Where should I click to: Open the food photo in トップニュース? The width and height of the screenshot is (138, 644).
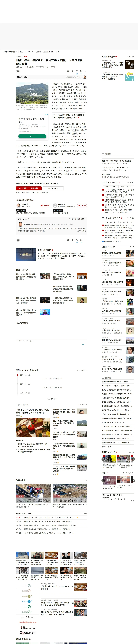(x=33, y=428)
